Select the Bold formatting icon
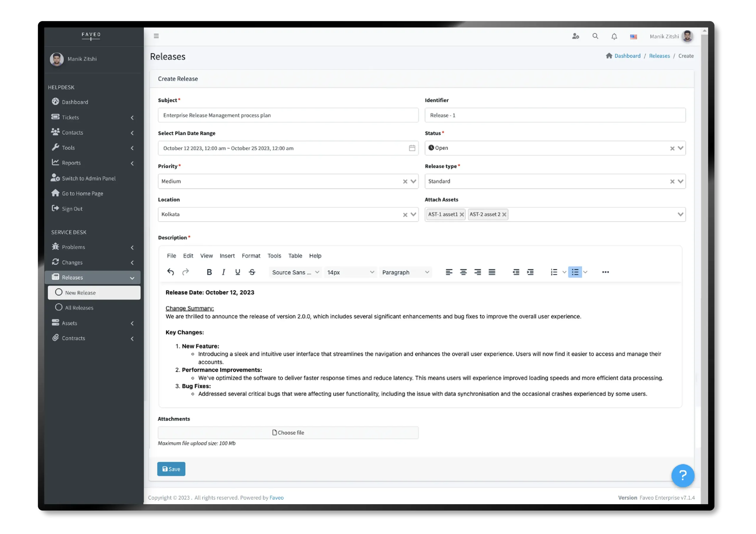 click(x=209, y=272)
